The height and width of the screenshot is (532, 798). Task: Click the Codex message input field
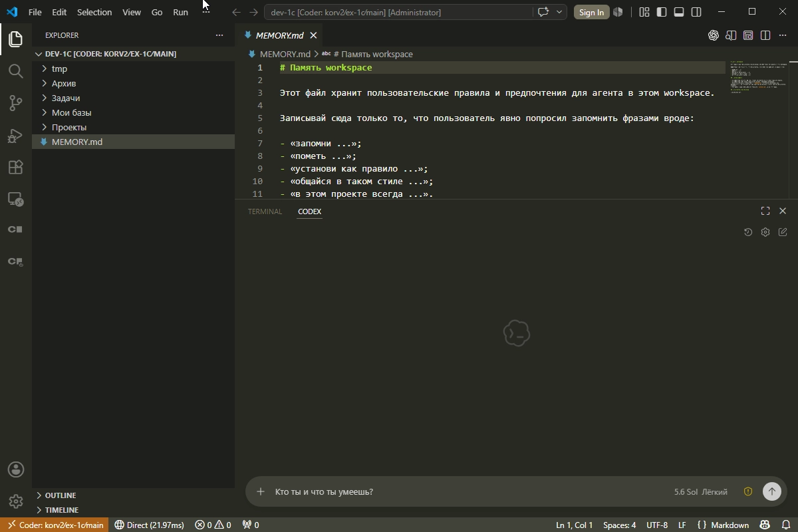coord(465,491)
